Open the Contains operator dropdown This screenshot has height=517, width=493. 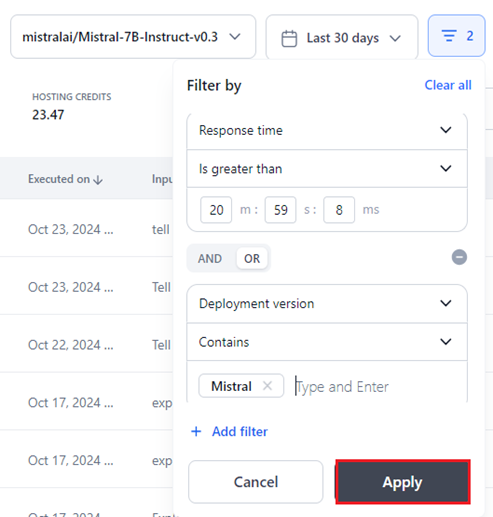click(x=327, y=342)
